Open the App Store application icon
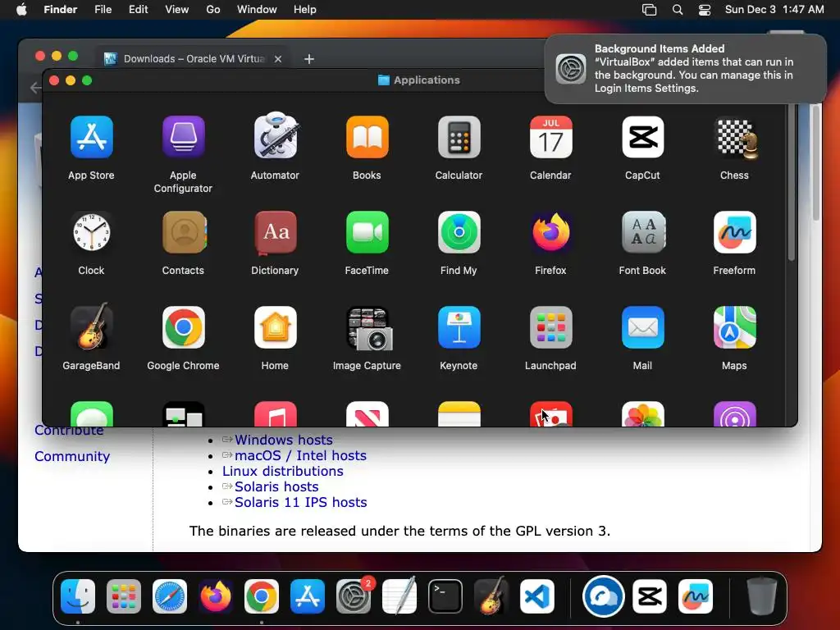Viewport: 840px width, 630px height. (92, 137)
